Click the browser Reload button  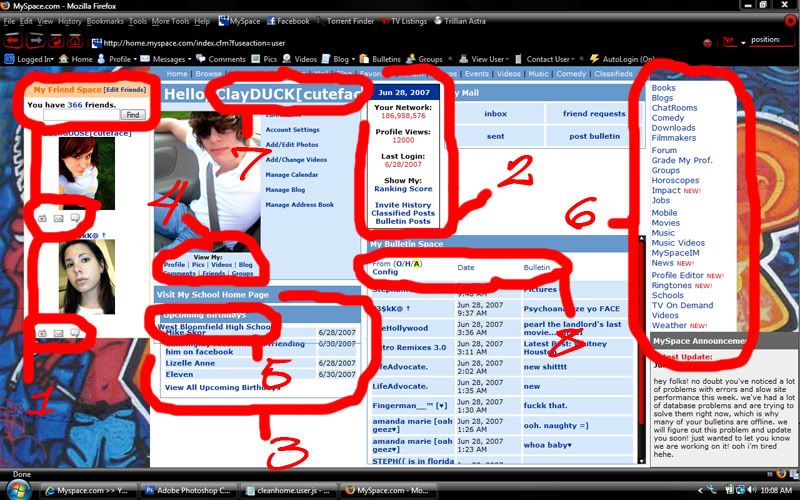[x=56, y=40]
